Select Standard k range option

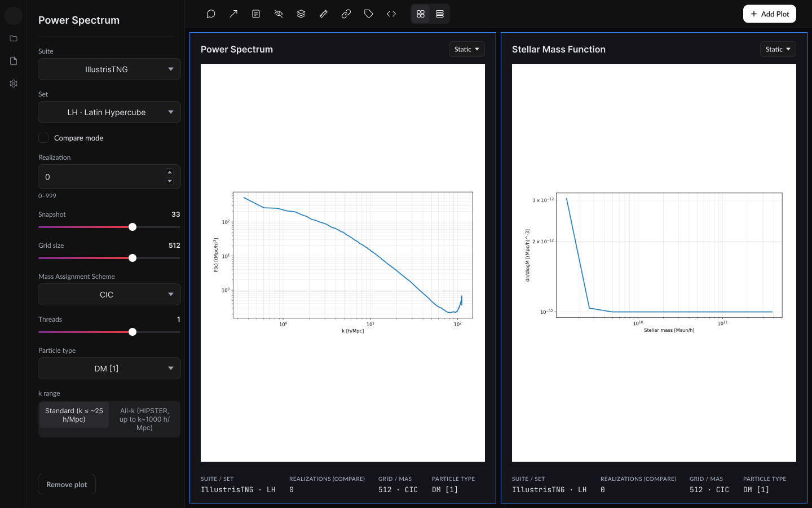pyautogui.click(x=74, y=415)
